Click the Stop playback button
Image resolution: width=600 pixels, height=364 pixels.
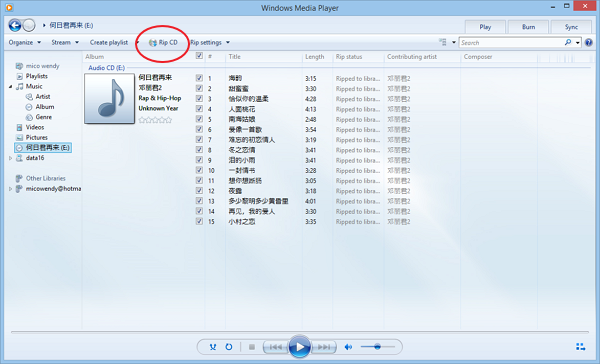pos(252,347)
